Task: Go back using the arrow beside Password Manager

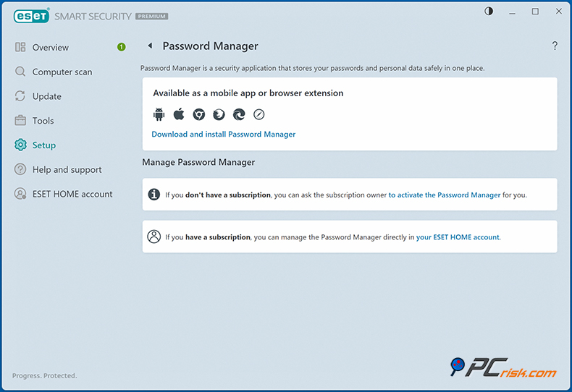Action: pyautogui.click(x=150, y=46)
